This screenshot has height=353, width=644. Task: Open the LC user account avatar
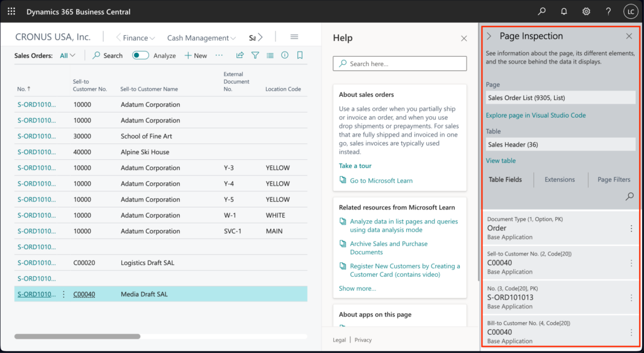pyautogui.click(x=630, y=11)
